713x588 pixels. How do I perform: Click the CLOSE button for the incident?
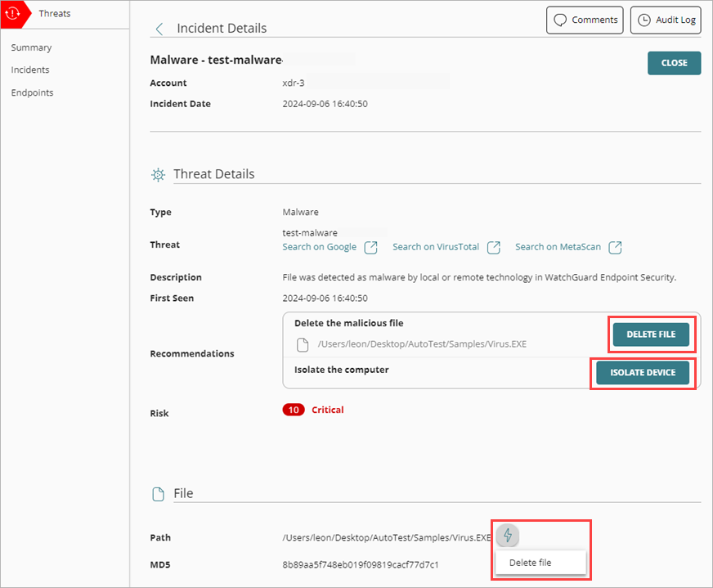[674, 62]
